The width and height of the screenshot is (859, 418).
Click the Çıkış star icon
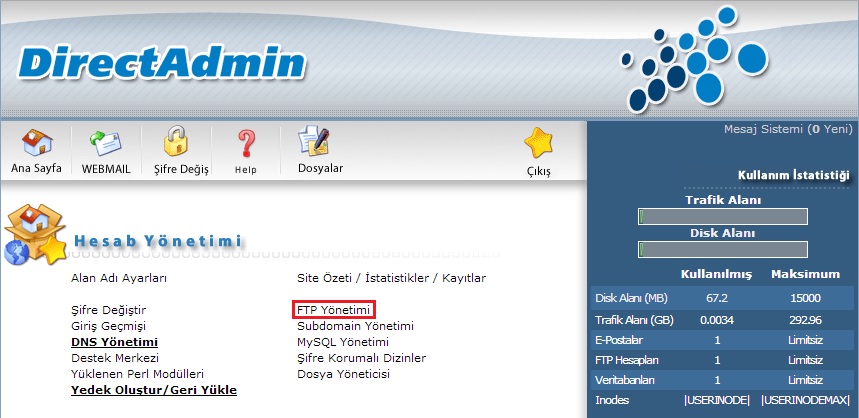tap(538, 142)
